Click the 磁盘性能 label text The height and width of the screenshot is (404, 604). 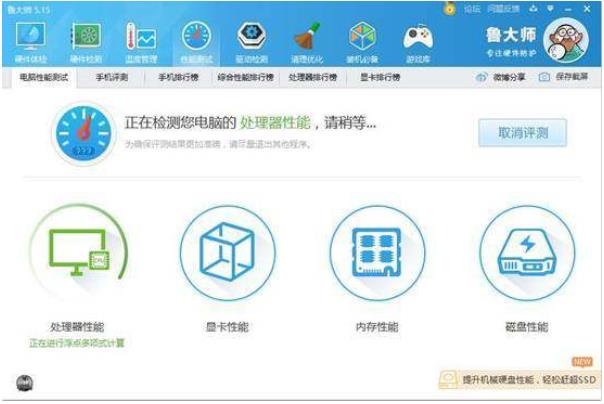tap(527, 327)
